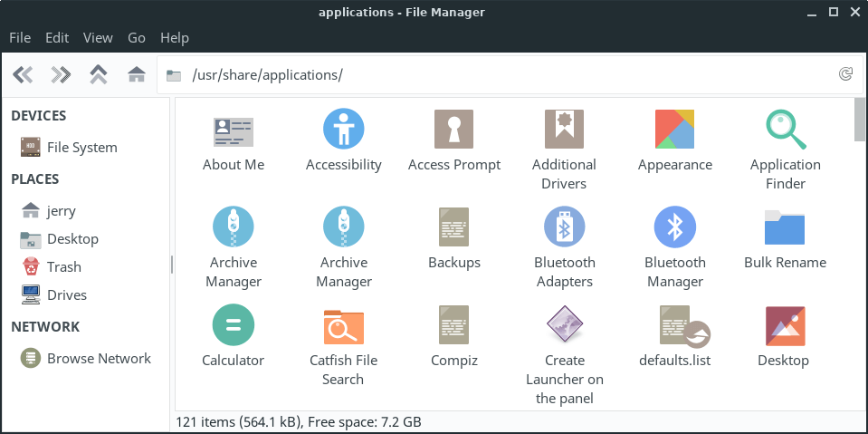Select the Appearance launcher icon
Viewport: 868px width, 434px height.
tap(675, 130)
